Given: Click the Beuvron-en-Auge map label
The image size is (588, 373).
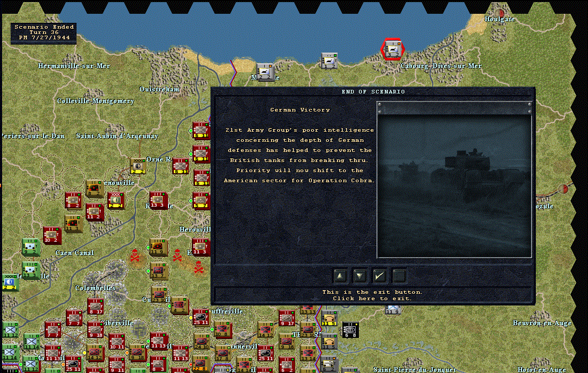Looking at the screenshot, I should pos(542,323).
